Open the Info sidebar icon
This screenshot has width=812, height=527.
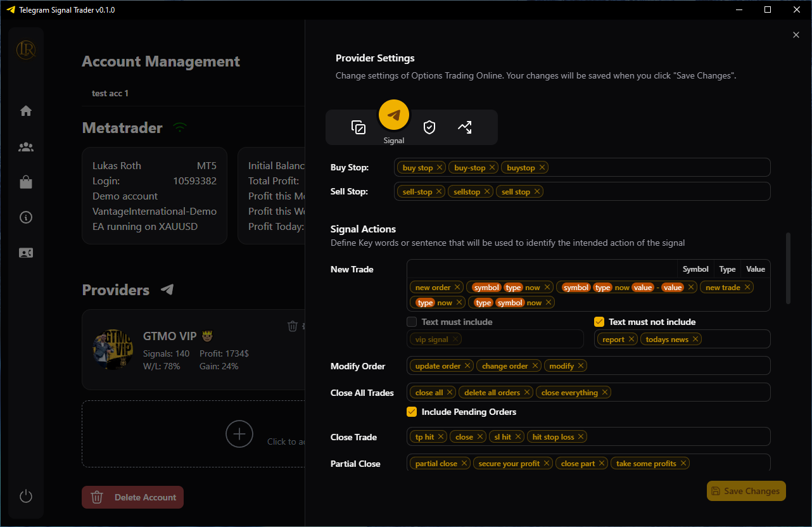pos(26,217)
